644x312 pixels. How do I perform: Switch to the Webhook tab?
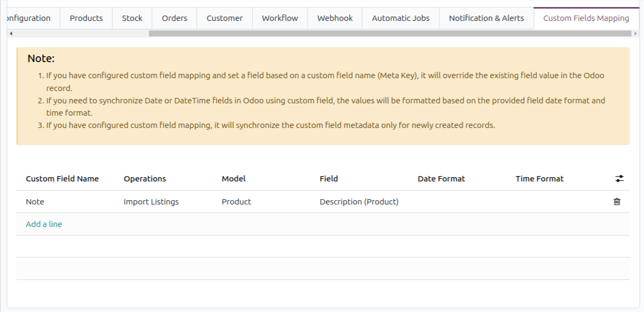(x=335, y=18)
